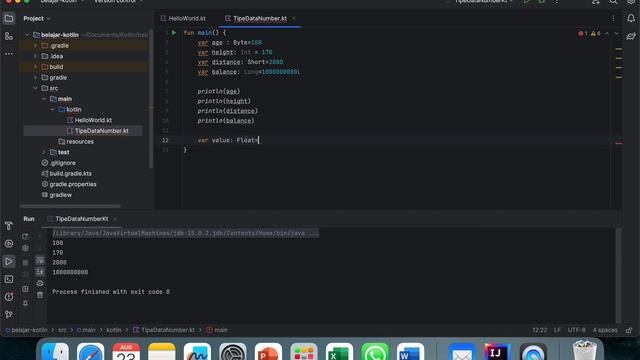This screenshot has width=640, height=360.
Task: Open WhatsApp from the Dock
Action: 375,351
